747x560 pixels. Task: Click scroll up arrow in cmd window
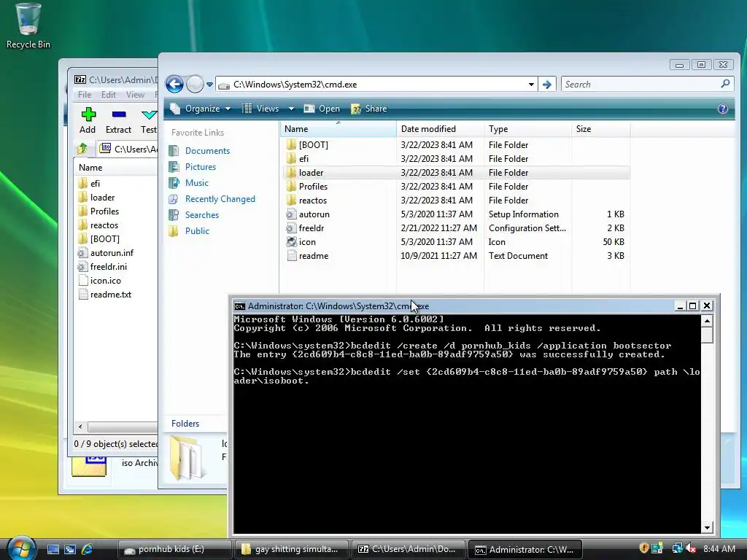coord(707,321)
